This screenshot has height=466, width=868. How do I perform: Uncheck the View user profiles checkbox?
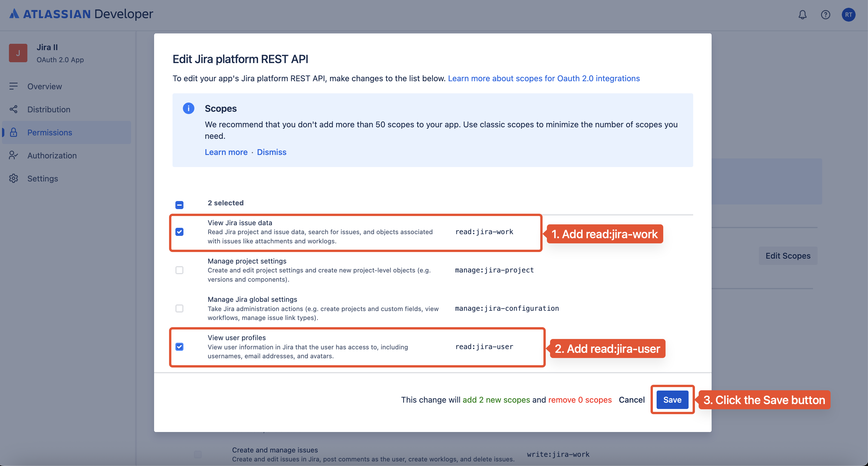(x=179, y=347)
